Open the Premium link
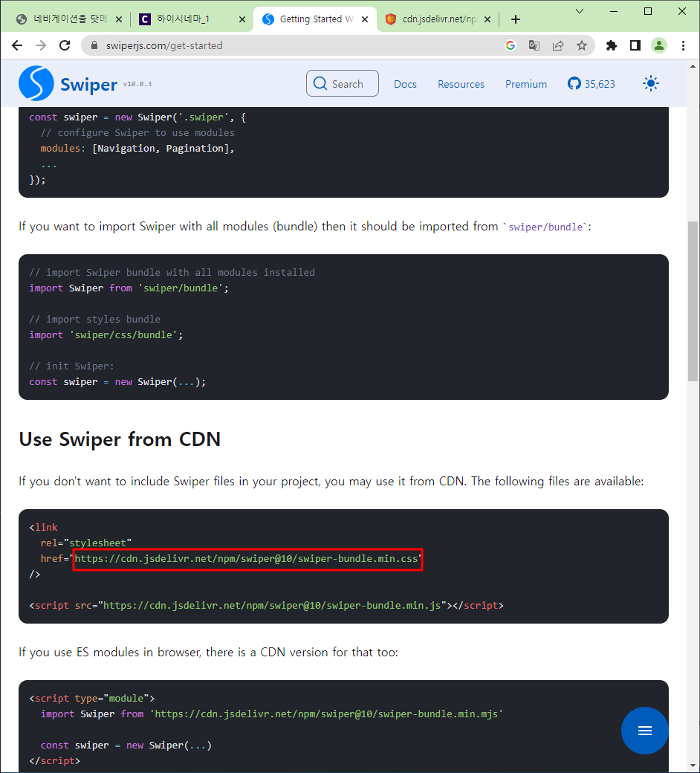This screenshot has width=700, height=773. coord(526,84)
